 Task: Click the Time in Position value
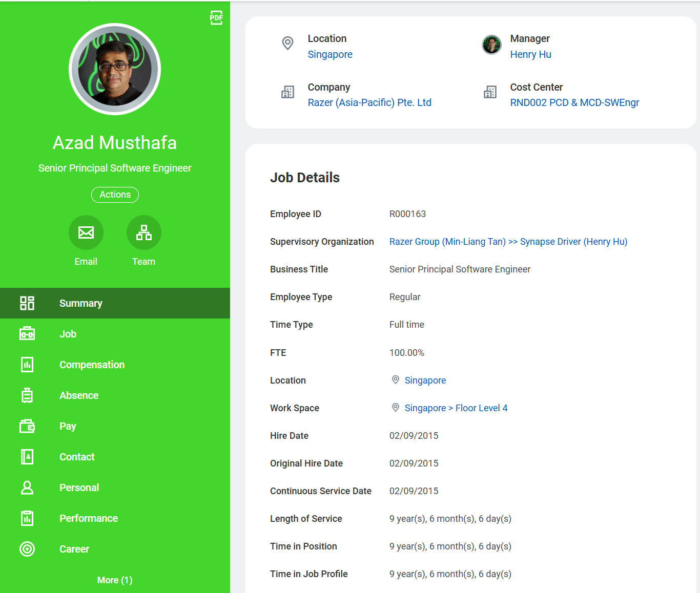point(450,546)
